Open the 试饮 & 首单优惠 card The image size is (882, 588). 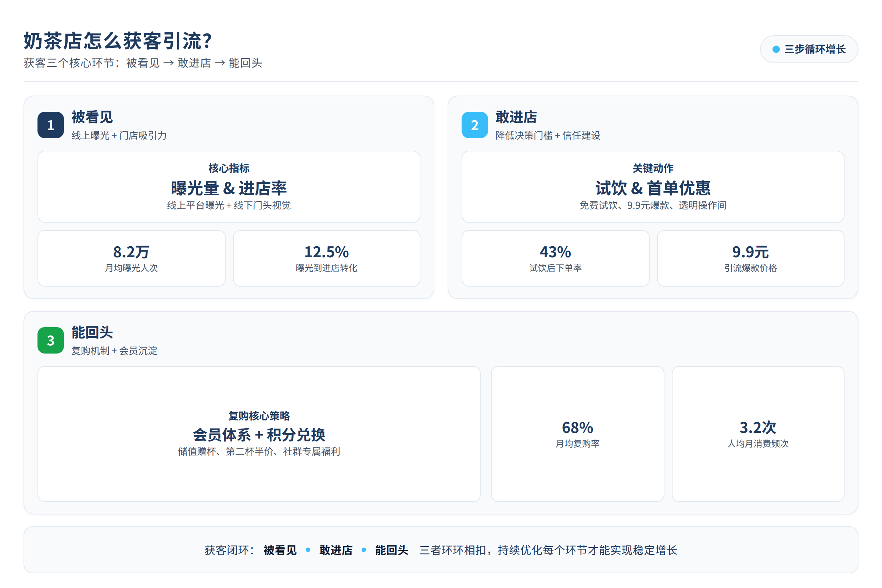[x=653, y=187]
